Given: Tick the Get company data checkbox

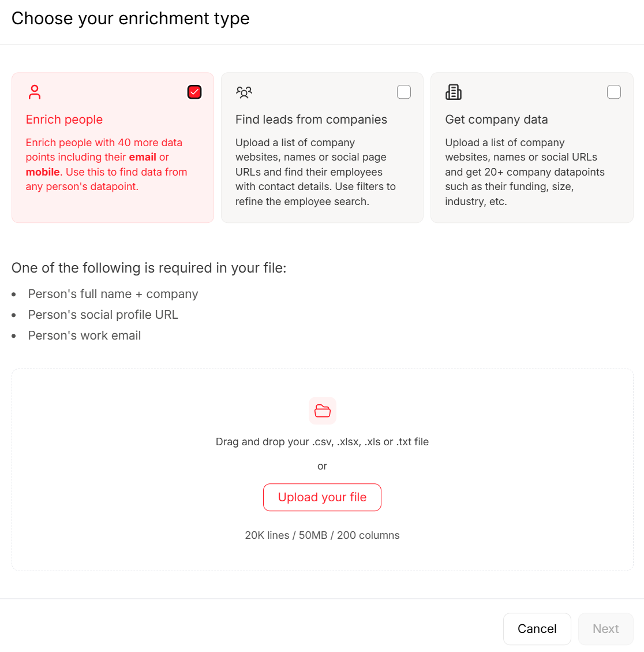Looking at the screenshot, I should pyautogui.click(x=614, y=92).
